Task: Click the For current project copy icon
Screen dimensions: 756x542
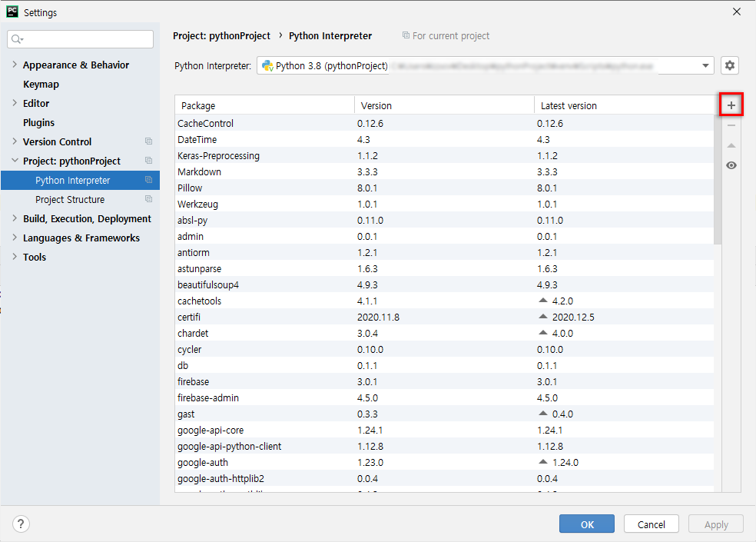Action: 406,35
